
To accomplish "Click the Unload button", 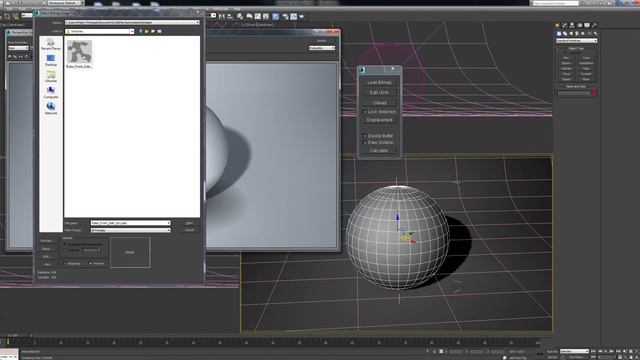I will point(379,102).
